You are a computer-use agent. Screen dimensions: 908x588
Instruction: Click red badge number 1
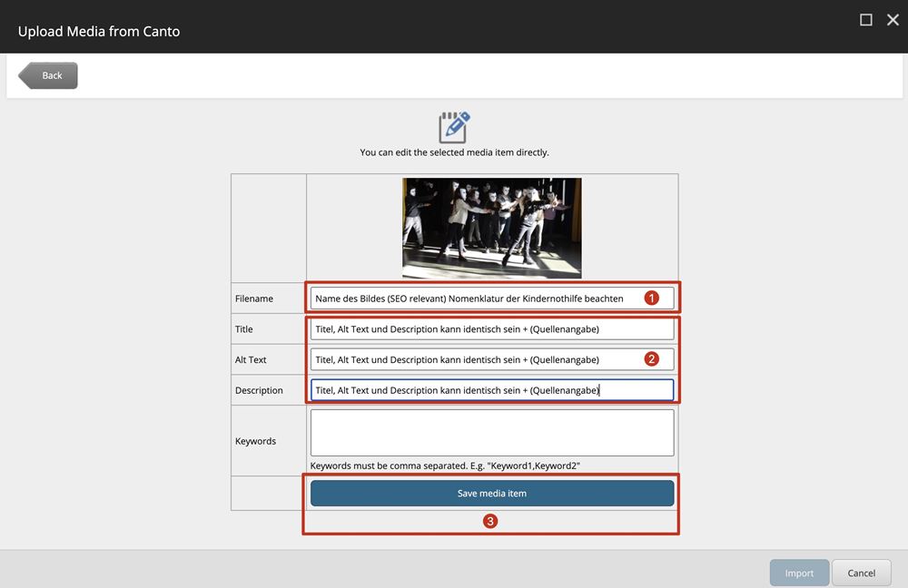click(x=651, y=298)
